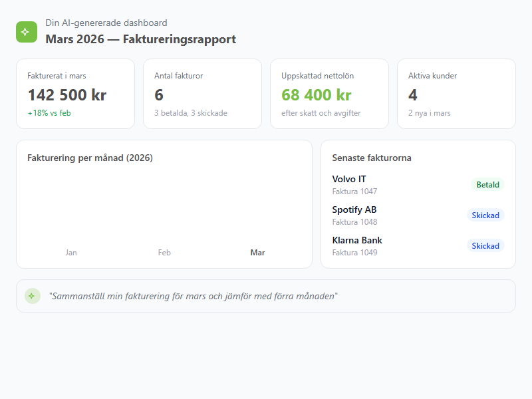The image size is (532, 399).
Task: Open the Antal fakturor stat card
Action: [201, 93]
